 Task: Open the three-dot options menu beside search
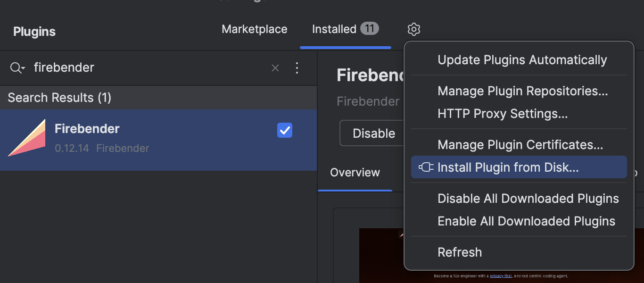click(x=297, y=68)
